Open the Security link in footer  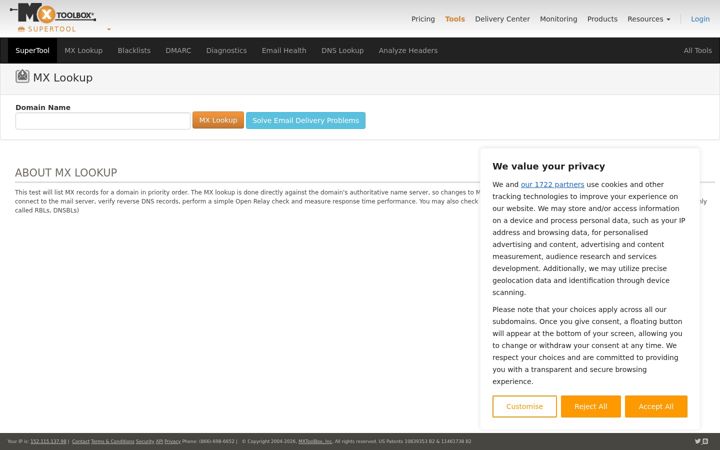pos(145,441)
